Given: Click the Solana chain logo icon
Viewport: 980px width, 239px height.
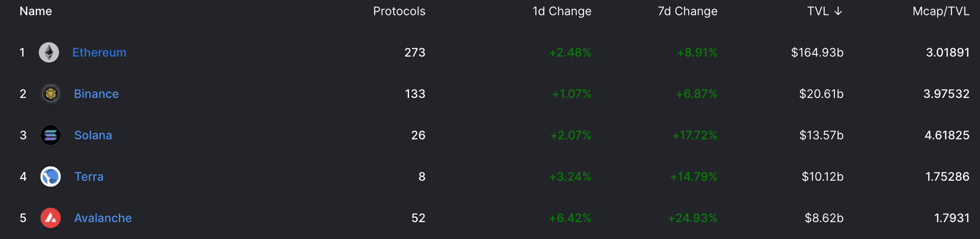Looking at the screenshot, I should point(51,135).
